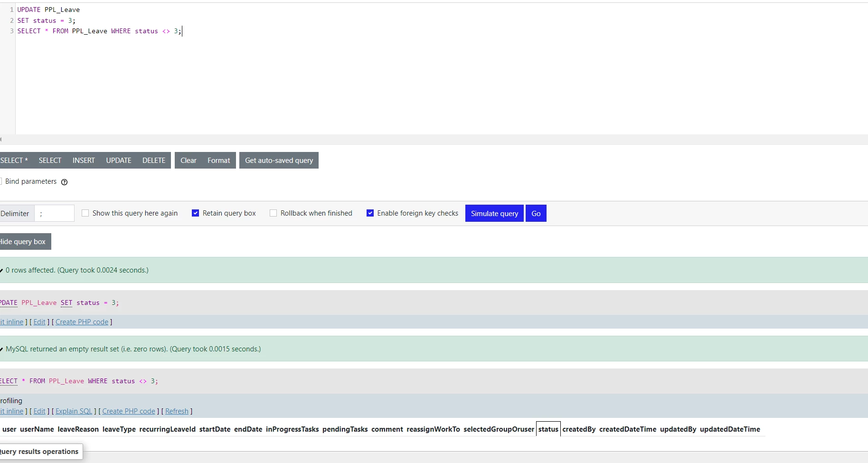Click the leaveType column header
The image size is (868, 463).
tap(119, 429)
